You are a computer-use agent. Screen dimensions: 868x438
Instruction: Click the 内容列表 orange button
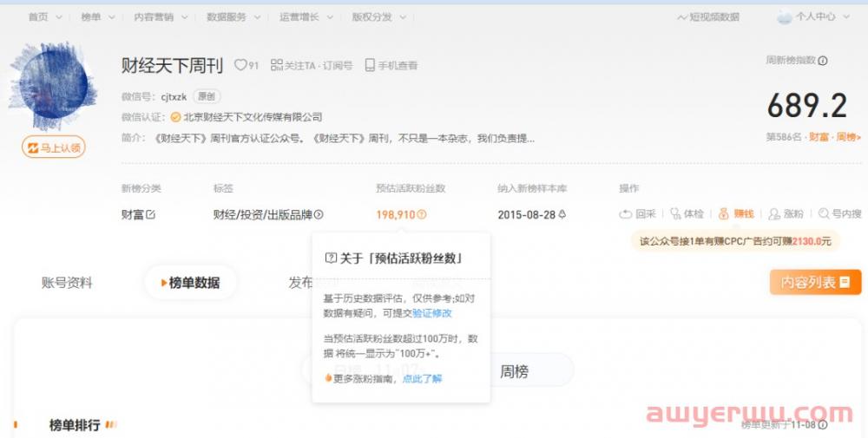tap(815, 283)
